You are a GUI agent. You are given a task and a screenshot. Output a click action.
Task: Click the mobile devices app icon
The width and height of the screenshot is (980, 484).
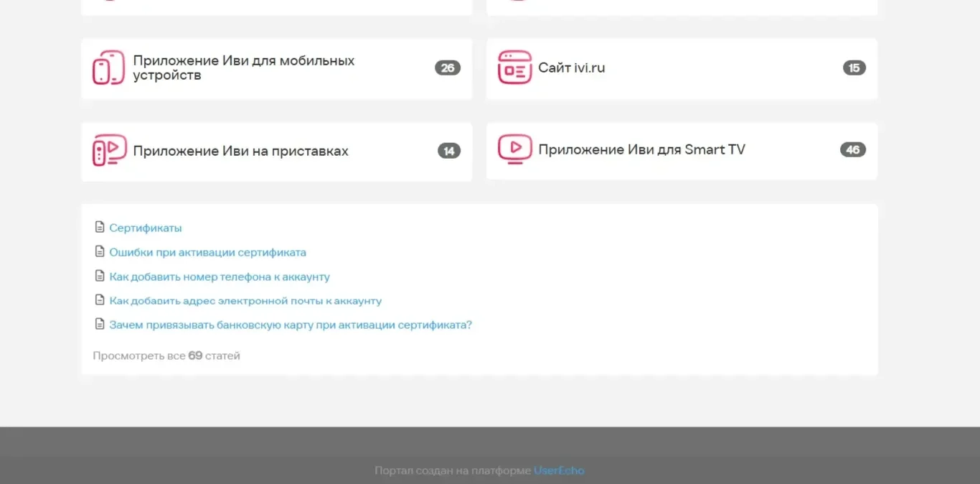[109, 68]
